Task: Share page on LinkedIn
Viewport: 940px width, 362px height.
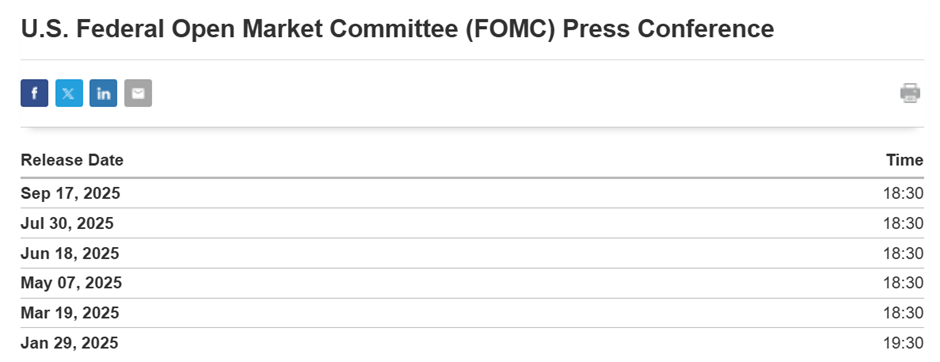Action: (x=103, y=93)
